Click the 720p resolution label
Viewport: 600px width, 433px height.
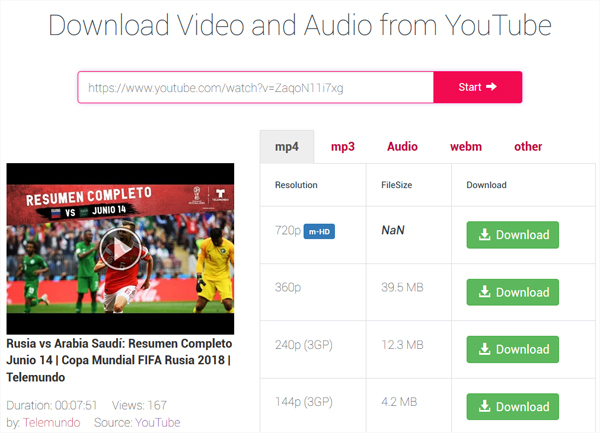[x=288, y=230]
